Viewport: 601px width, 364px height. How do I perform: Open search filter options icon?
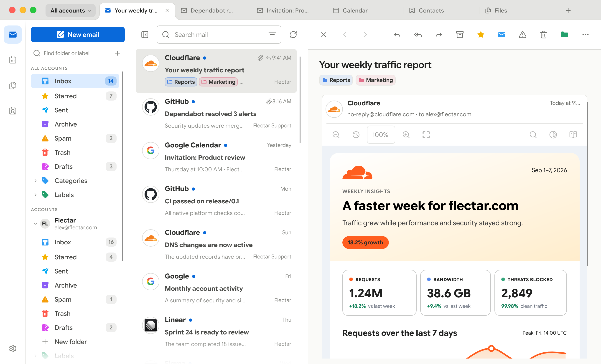[272, 35]
